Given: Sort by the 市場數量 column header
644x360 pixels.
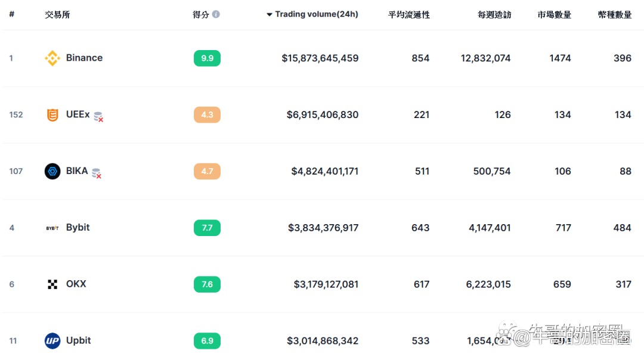Looking at the screenshot, I should pyautogui.click(x=554, y=15).
